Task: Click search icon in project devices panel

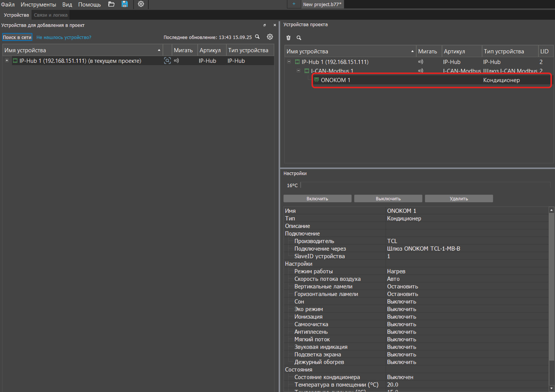Action: (x=299, y=38)
